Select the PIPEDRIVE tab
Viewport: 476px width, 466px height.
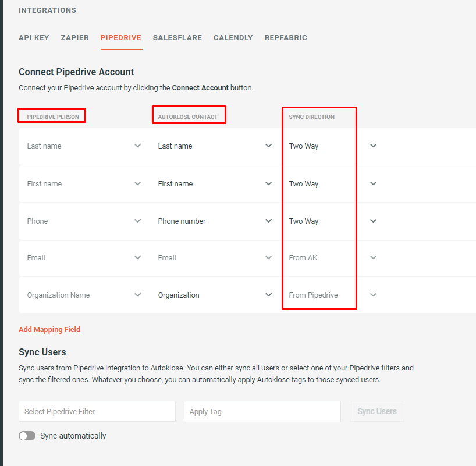coord(121,38)
